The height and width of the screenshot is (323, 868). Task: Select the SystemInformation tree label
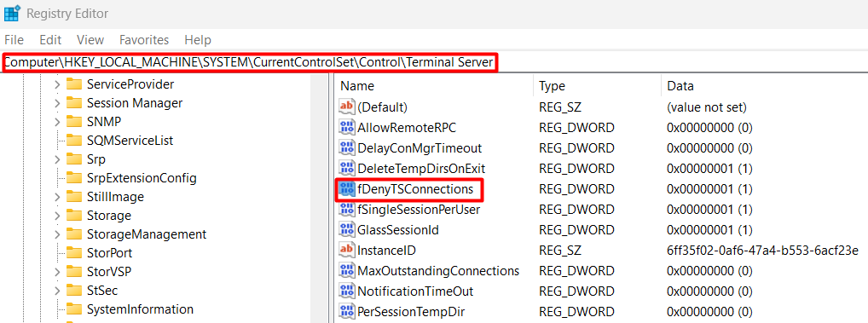(x=140, y=309)
